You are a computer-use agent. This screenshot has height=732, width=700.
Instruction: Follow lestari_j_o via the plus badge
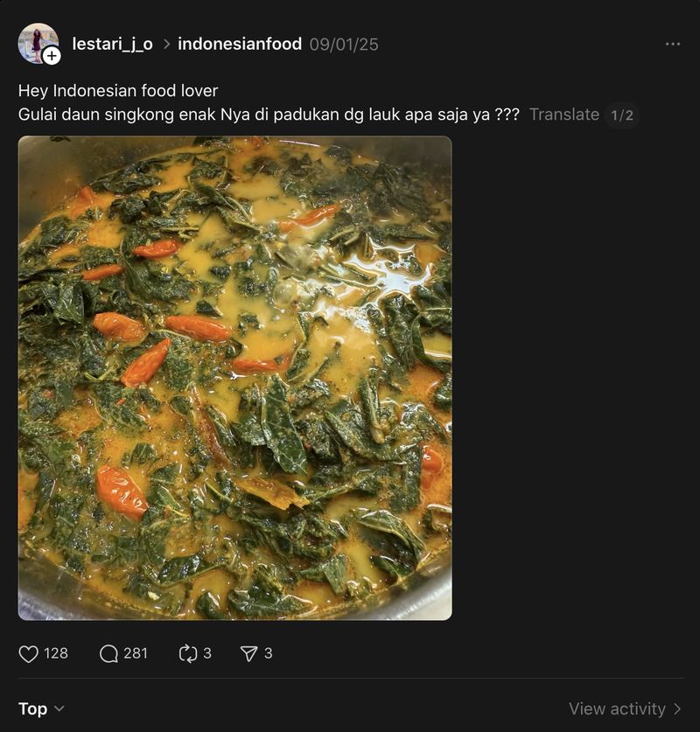[x=53, y=58]
